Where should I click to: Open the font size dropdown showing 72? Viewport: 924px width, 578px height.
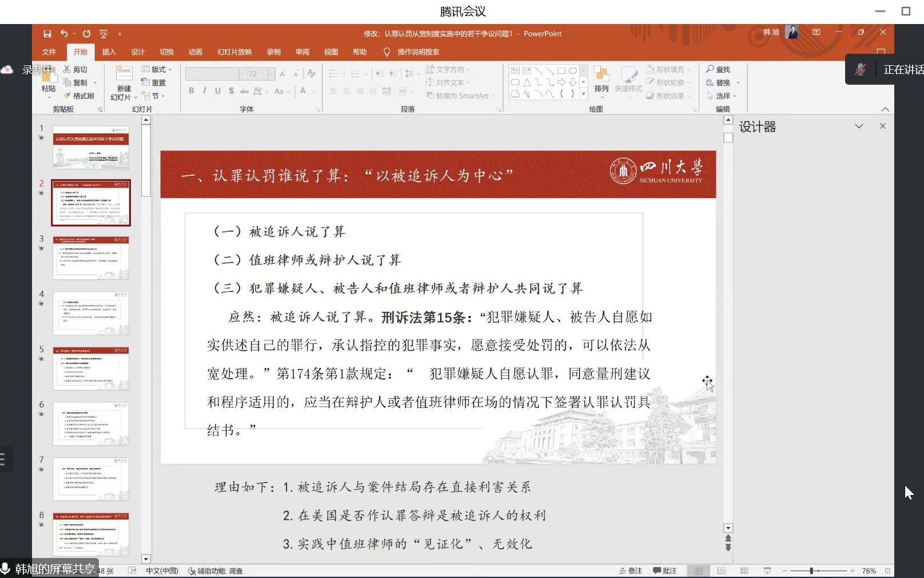[272, 74]
